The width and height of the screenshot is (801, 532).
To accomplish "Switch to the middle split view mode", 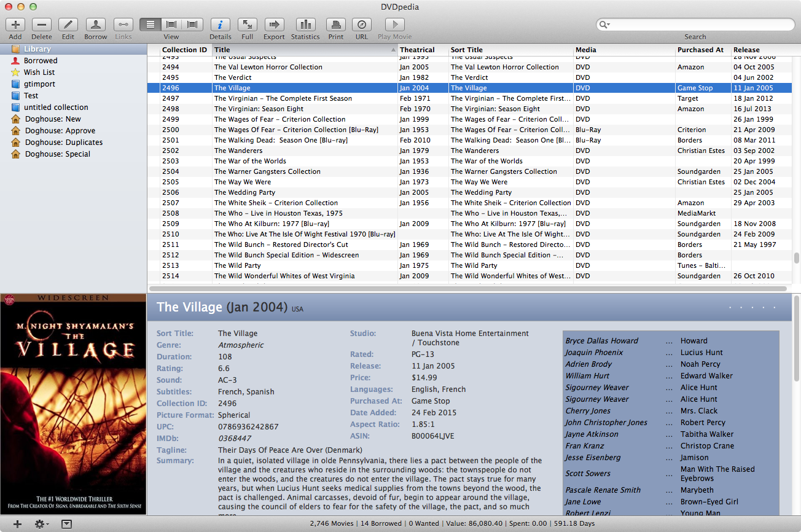I will (x=171, y=25).
